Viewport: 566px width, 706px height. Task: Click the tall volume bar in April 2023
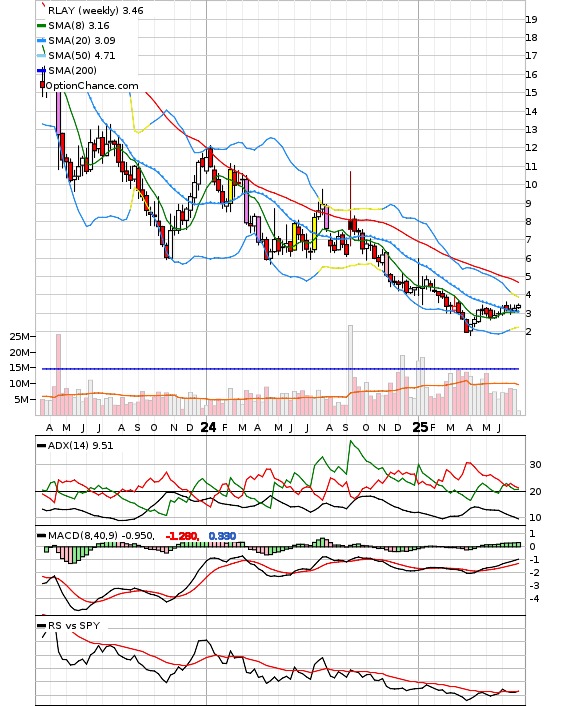[58, 375]
